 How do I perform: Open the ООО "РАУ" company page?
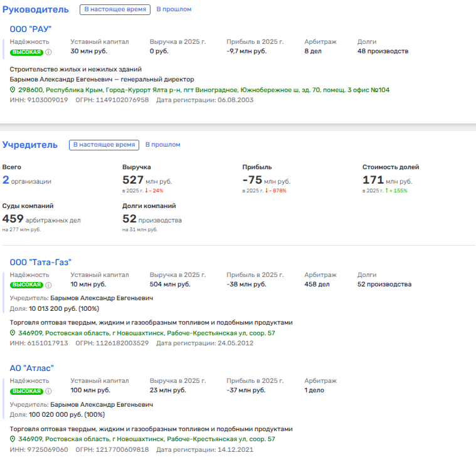point(31,29)
